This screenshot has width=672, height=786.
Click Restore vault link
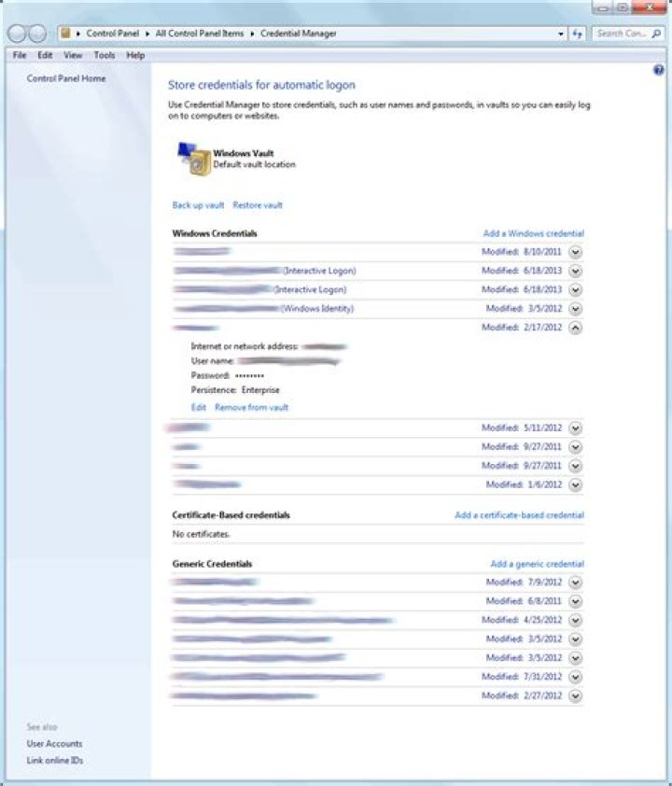point(258,205)
